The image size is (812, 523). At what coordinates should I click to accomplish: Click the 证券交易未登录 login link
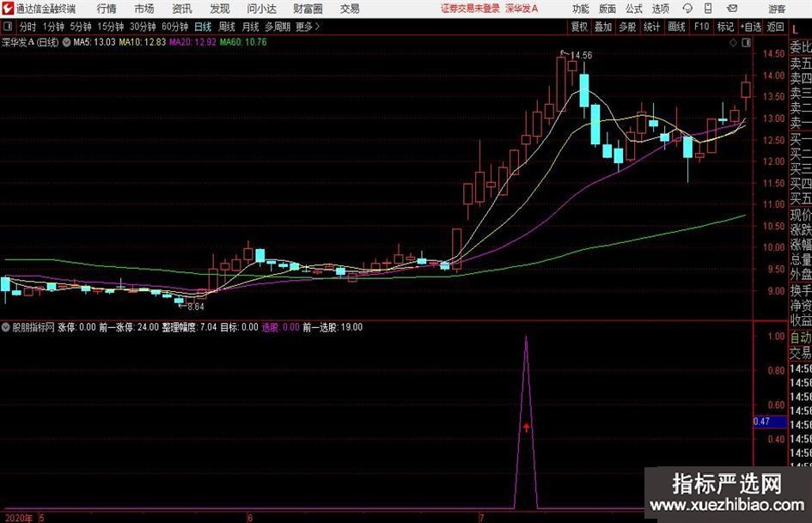pos(470,9)
